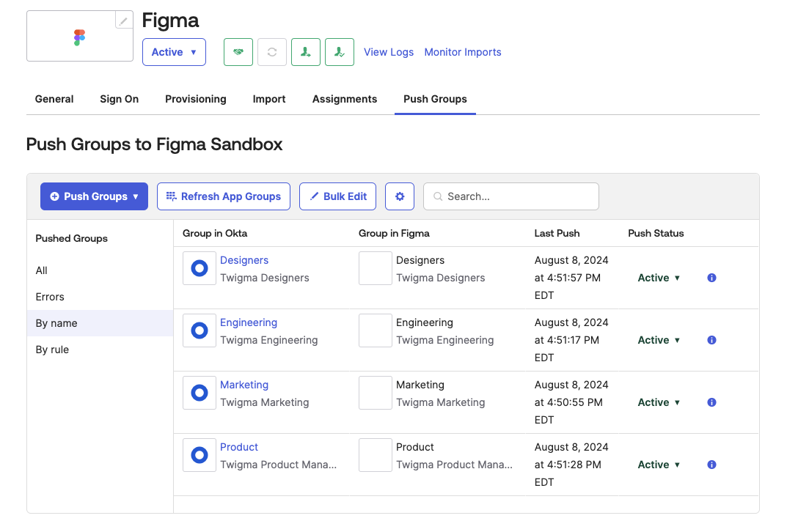Click the Product name in Group in Figma column
The image size is (787, 532).
[415, 447]
